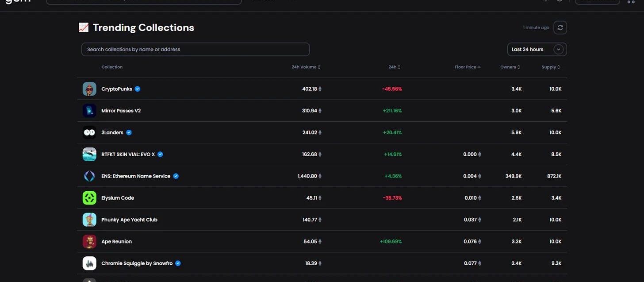Click the -45.56% change for CryptoPunks
The image size is (644, 282).
pyautogui.click(x=392, y=89)
